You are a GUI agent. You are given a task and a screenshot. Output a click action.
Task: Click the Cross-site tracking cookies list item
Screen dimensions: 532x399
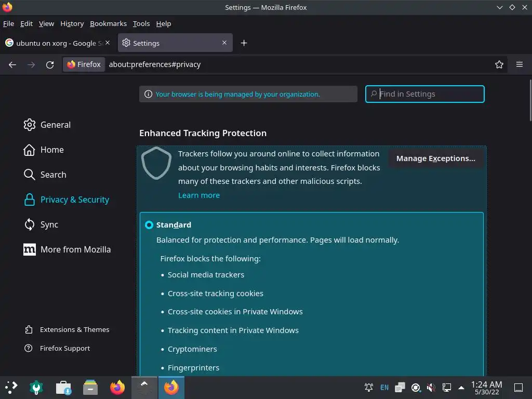216,294
